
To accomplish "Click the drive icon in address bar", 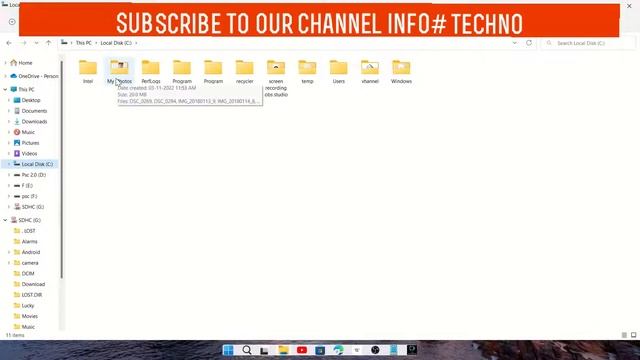I will 64,42.
